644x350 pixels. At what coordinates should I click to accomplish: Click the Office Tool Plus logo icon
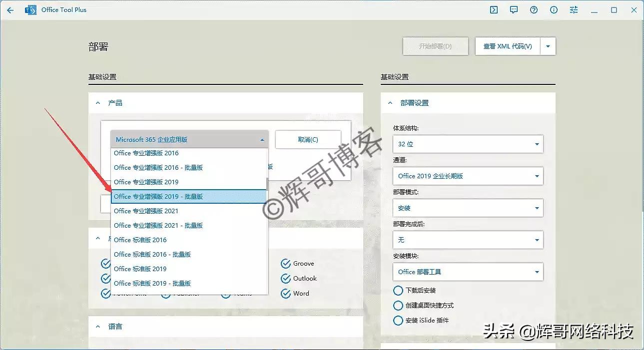30,9
